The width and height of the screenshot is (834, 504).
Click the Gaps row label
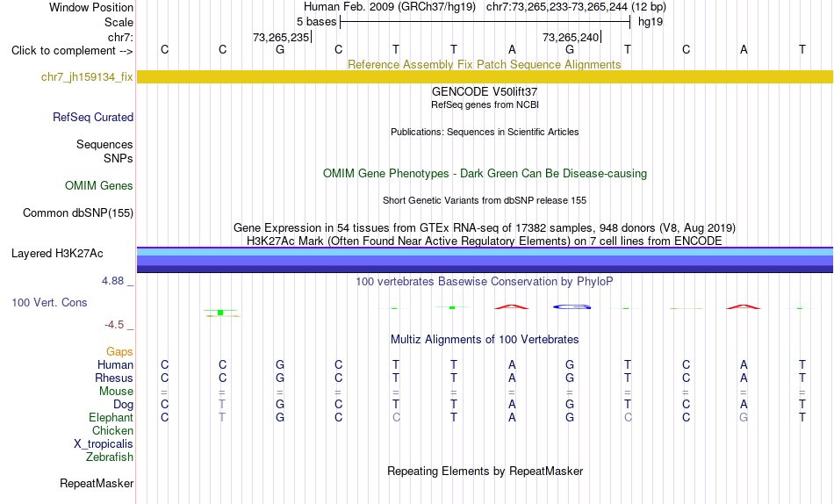119,352
